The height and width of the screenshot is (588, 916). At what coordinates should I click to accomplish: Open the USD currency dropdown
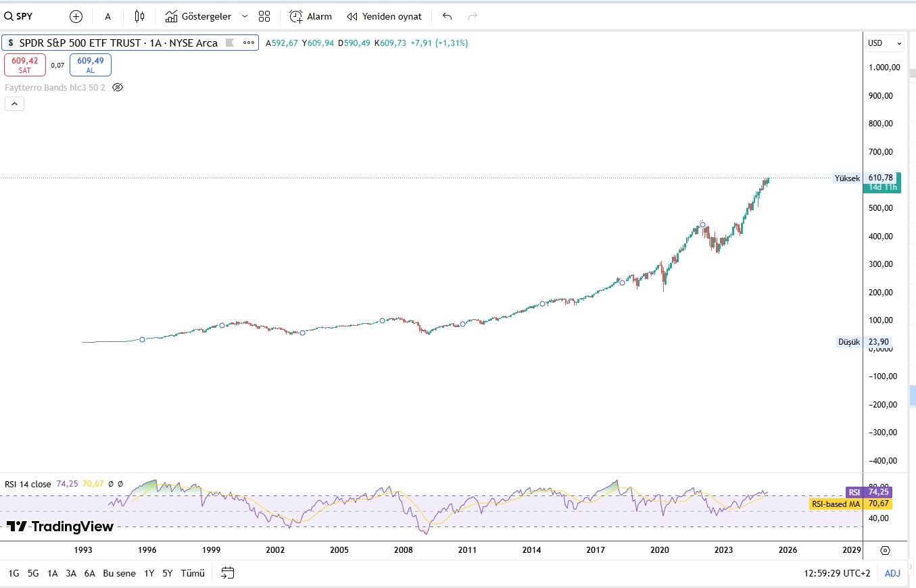[885, 43]
